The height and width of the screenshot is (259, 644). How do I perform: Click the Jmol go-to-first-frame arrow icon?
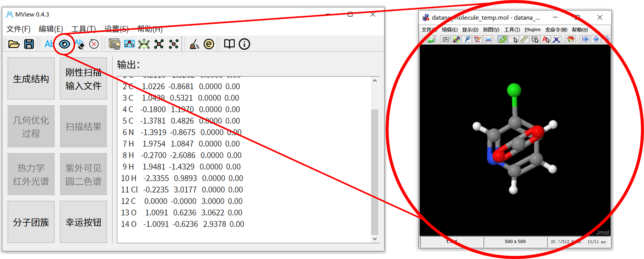click(585, 39)
